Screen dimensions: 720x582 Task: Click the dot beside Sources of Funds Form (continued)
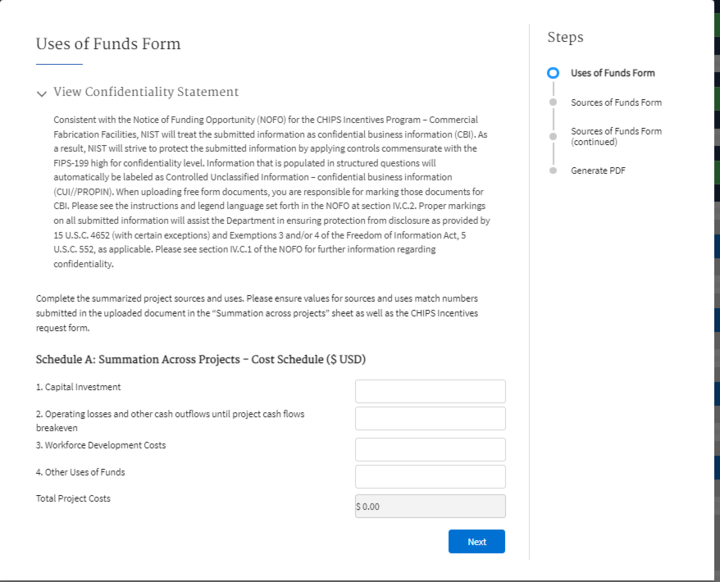pyautogui.click(x=552, y=136)
